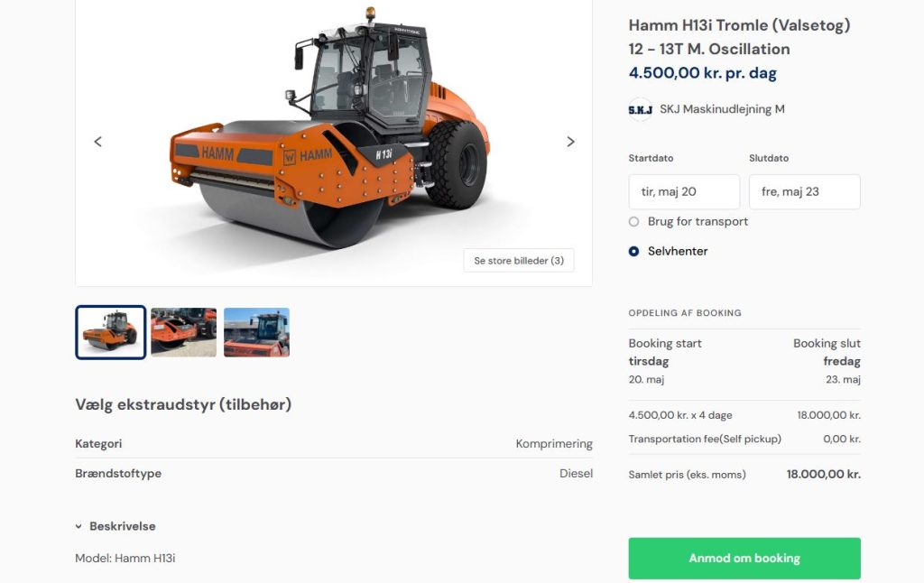Show the previous image with left arrow
The image size is (924, 583).
(97, 142)
